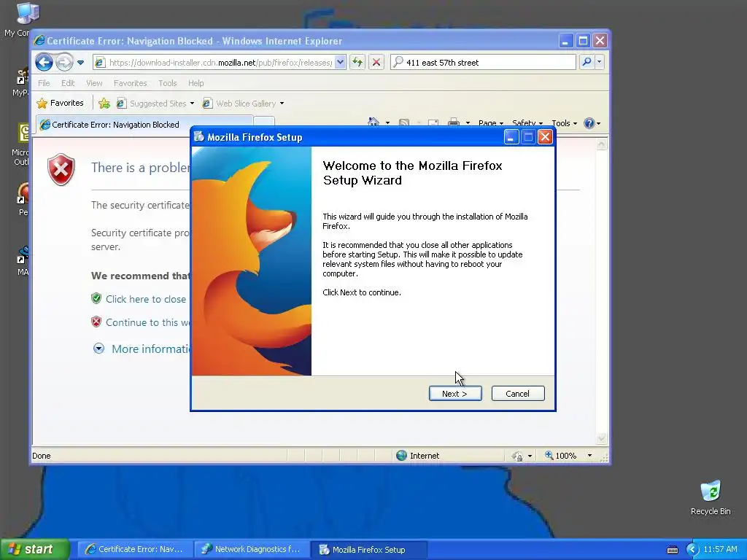Open the Tools menu in menu bar

167,83
